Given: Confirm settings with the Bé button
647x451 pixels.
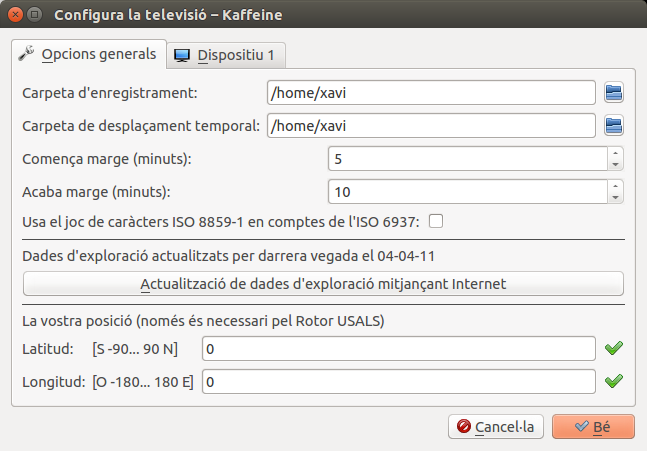Looking at the screenshot, I should [x=593, y=426].
